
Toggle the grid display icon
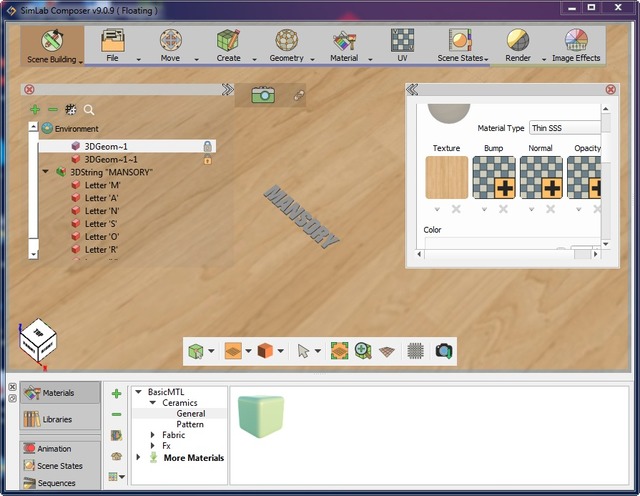tap(415, 351)
